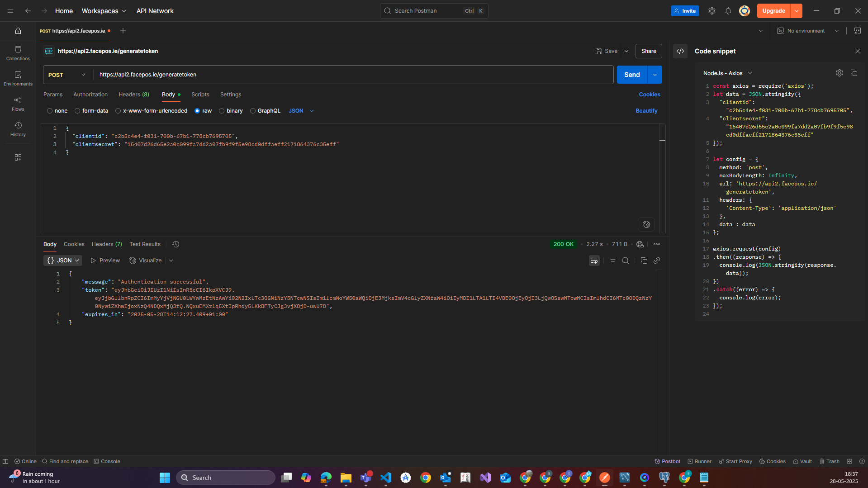868x488 pixels.
Task: Expand the Send button options arrow
Action: point(655,75)
